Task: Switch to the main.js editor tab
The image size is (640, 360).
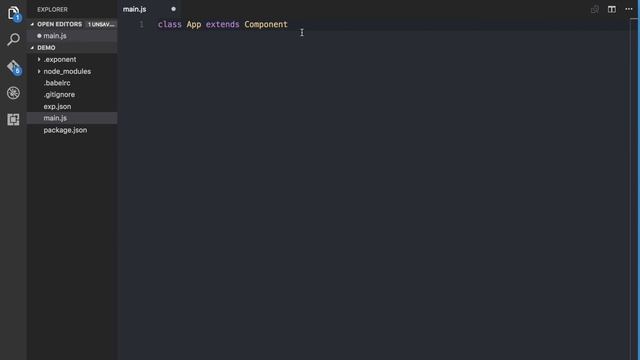Action: point(149,9)
